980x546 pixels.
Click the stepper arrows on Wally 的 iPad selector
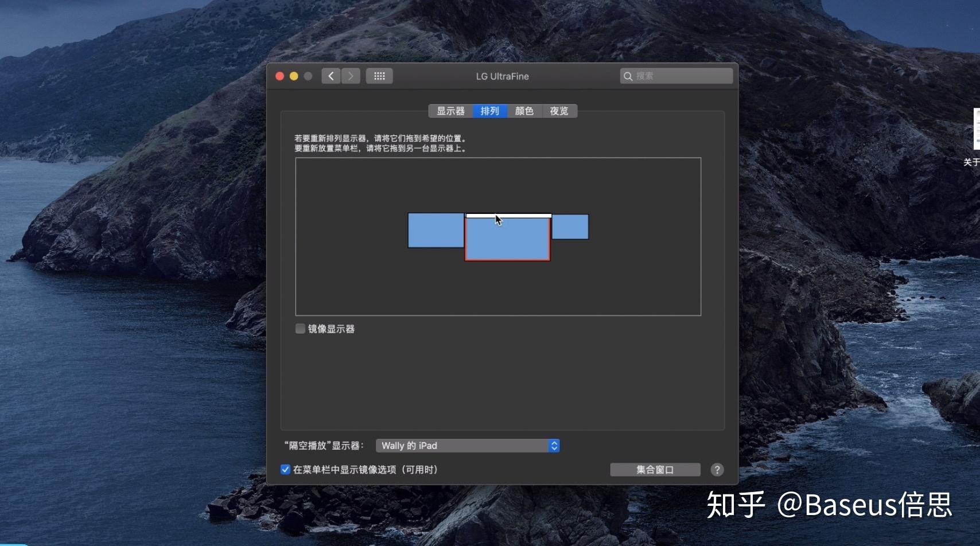553,446
